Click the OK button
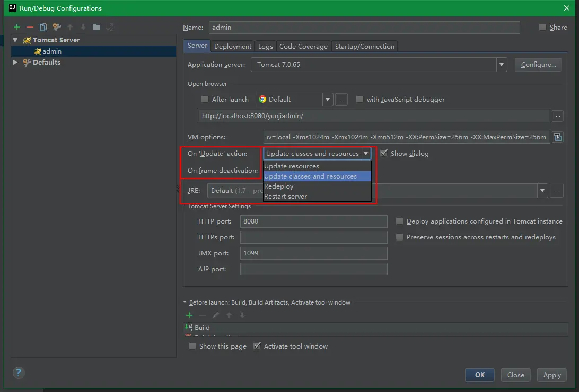This screenshot has width=579, height=392. pos(480,375)
